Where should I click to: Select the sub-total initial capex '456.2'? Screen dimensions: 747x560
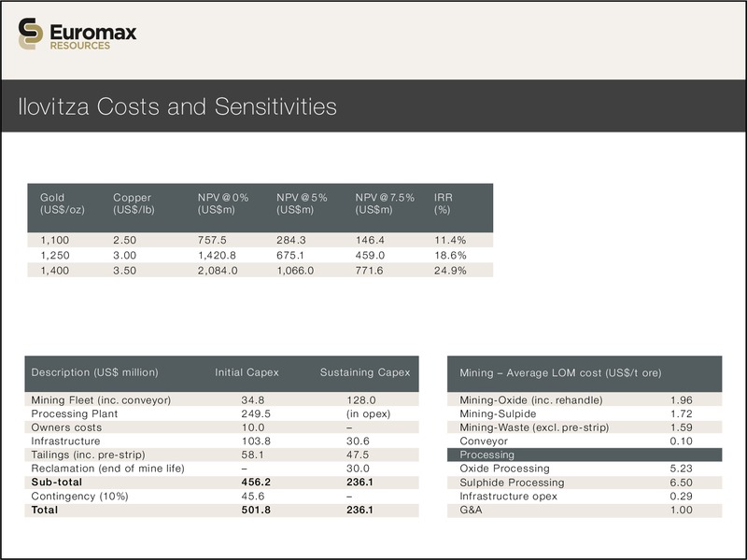coord(256,482)
